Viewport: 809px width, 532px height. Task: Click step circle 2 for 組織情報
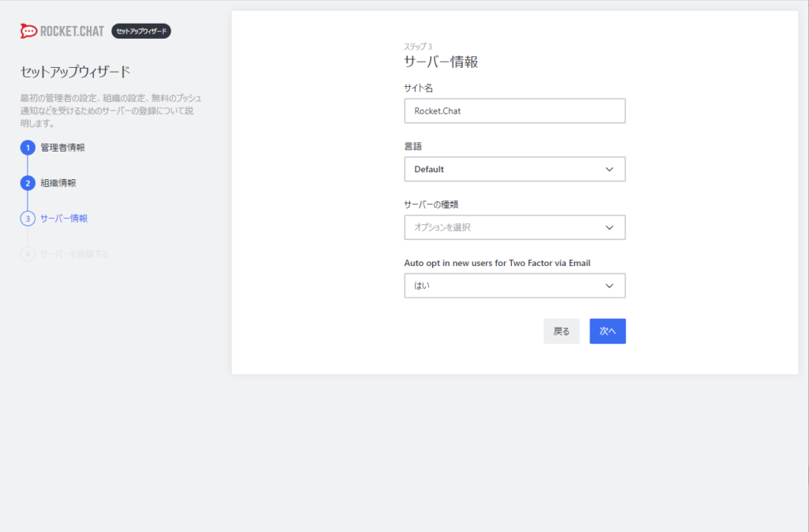29,182
